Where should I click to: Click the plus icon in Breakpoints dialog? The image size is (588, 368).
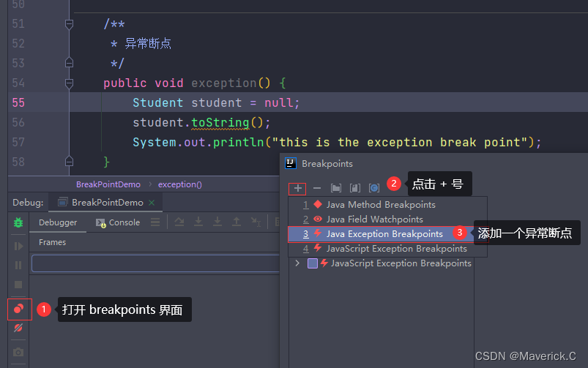[x=298, y=188]
